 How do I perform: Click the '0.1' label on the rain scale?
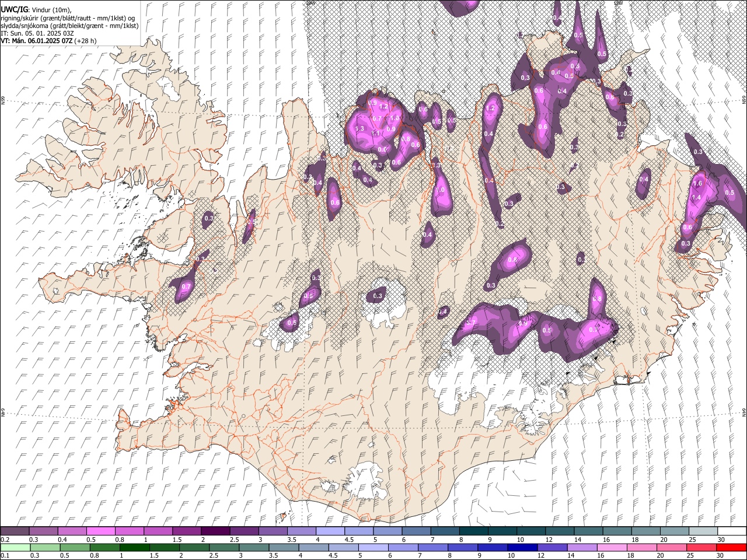(x=5, y=555)
